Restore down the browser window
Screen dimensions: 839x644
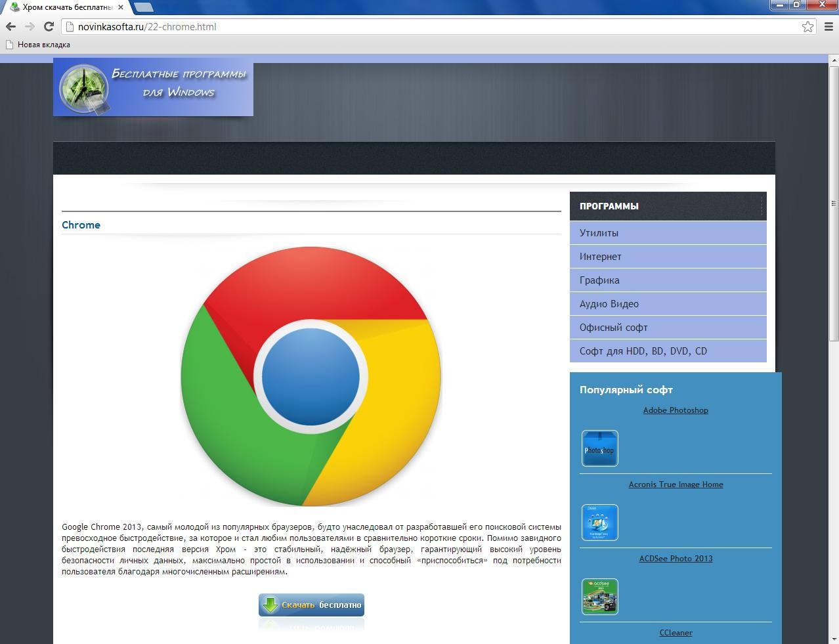pos(797,5)
